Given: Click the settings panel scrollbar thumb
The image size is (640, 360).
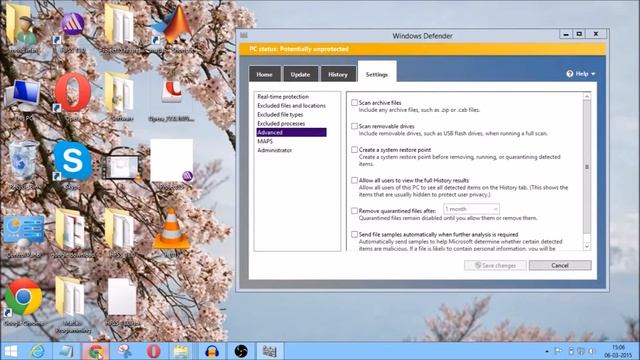Looking at the screenshot, I should 587,167.
